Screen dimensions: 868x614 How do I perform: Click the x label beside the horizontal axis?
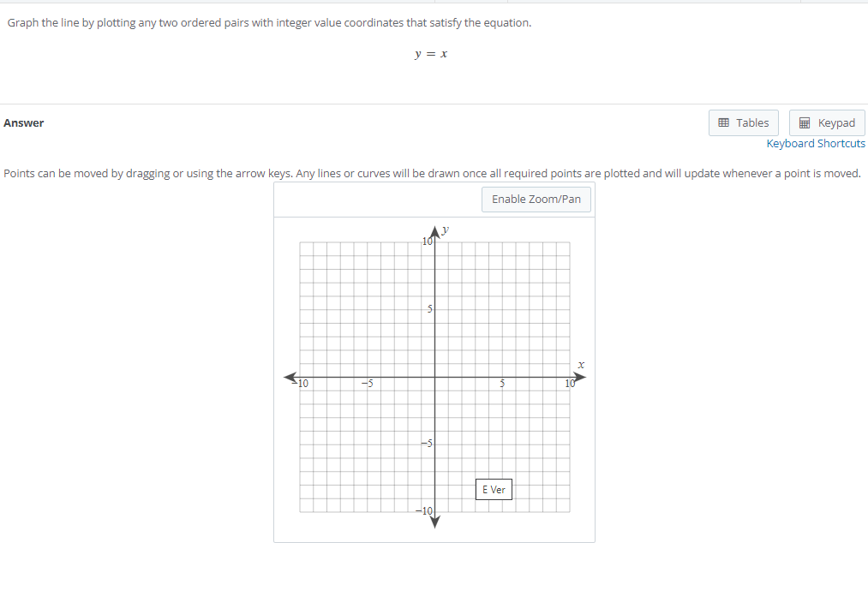click(x=580, y=363)
